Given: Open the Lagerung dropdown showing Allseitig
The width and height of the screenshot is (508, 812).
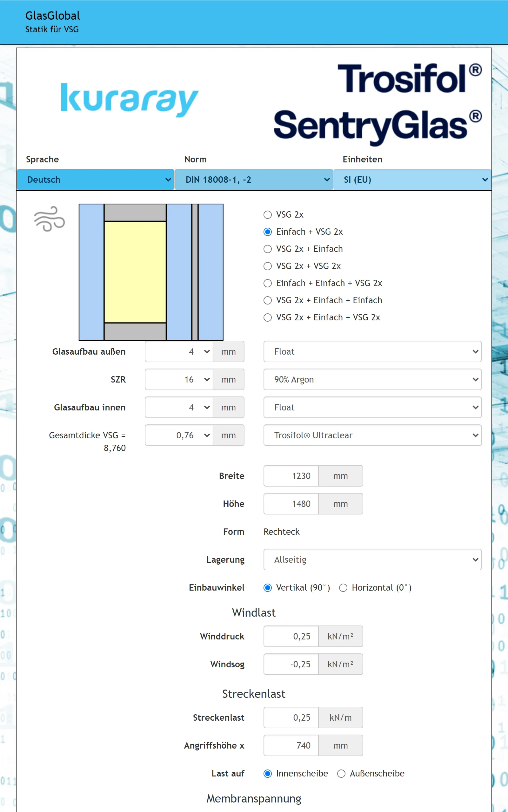Looking at the screenshot, I should [x=372, y=559].
